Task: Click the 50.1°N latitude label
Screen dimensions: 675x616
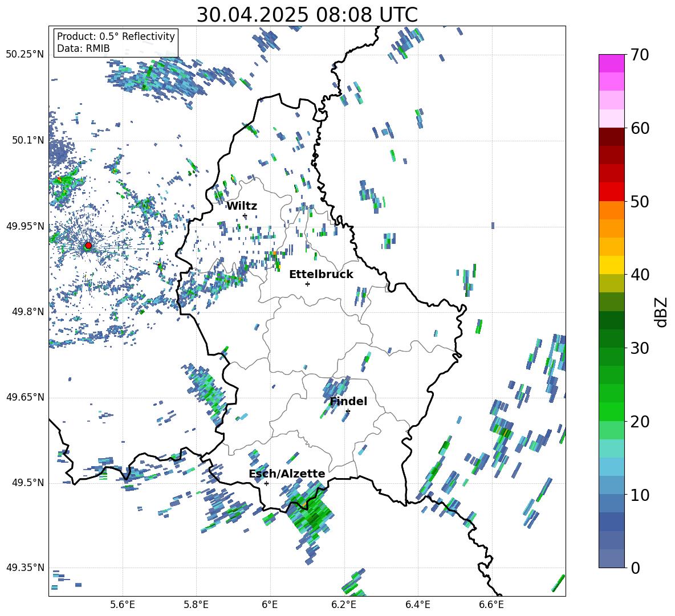Action: click(x=28, y=140)
